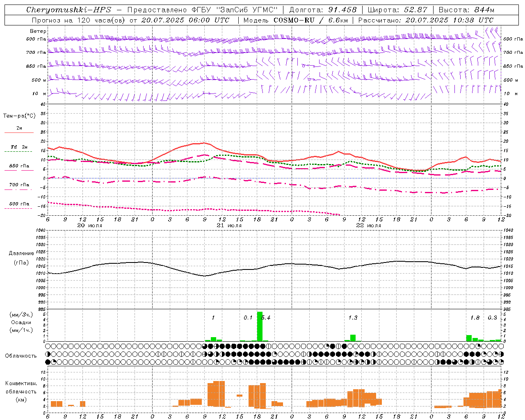Click the 1.8 precipitation total value
The image size is (525, 420).
(475, 317)
